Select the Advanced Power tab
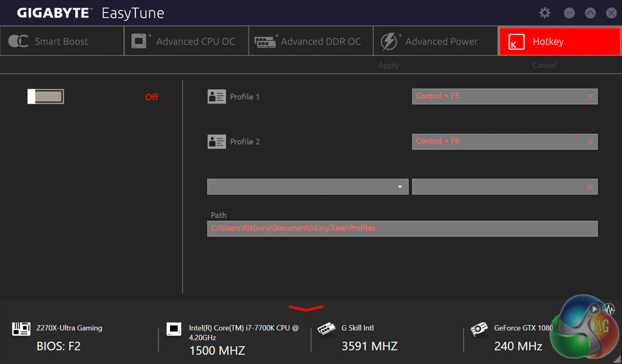The height and width of the screenshot is (364, 622). pyautogui.click(x=435, y=41)
